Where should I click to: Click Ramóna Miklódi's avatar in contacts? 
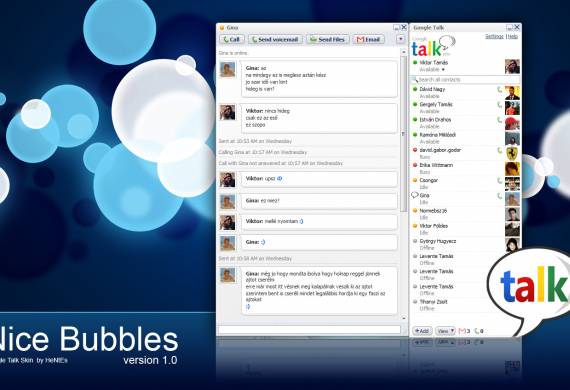[x=512, y=138]
